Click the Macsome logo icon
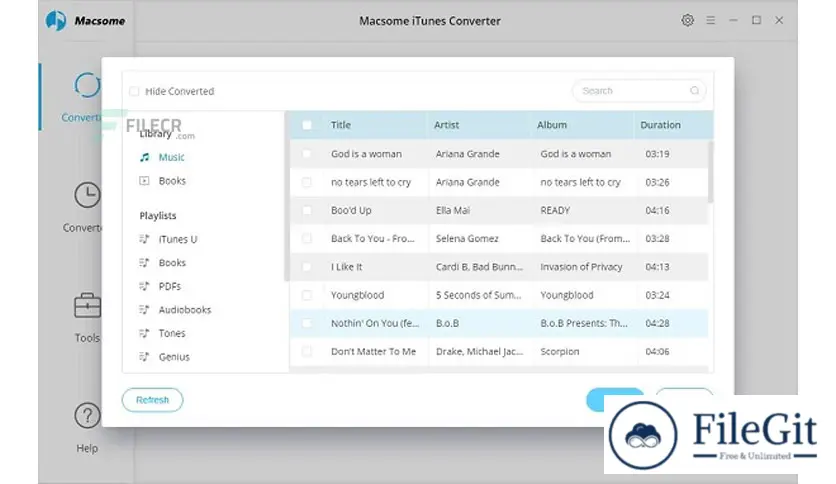Viewport: 836px width, 484px height. point(56,21)
